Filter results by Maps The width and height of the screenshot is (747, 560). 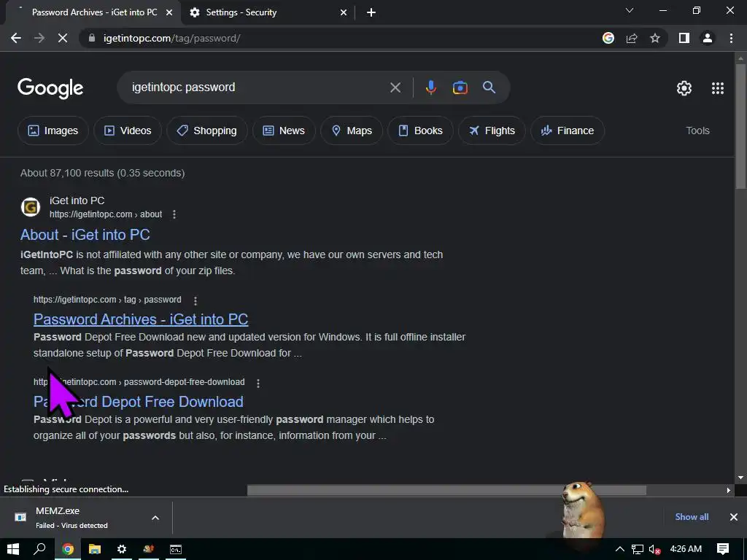tap(352, 131)
